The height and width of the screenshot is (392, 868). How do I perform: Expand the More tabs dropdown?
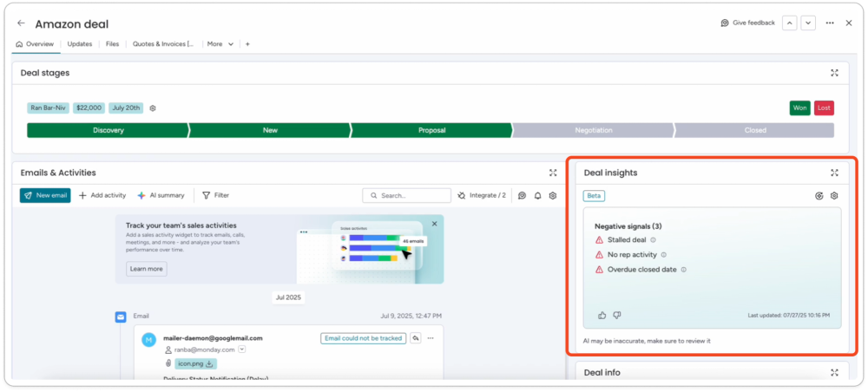[x=220, y=44]
